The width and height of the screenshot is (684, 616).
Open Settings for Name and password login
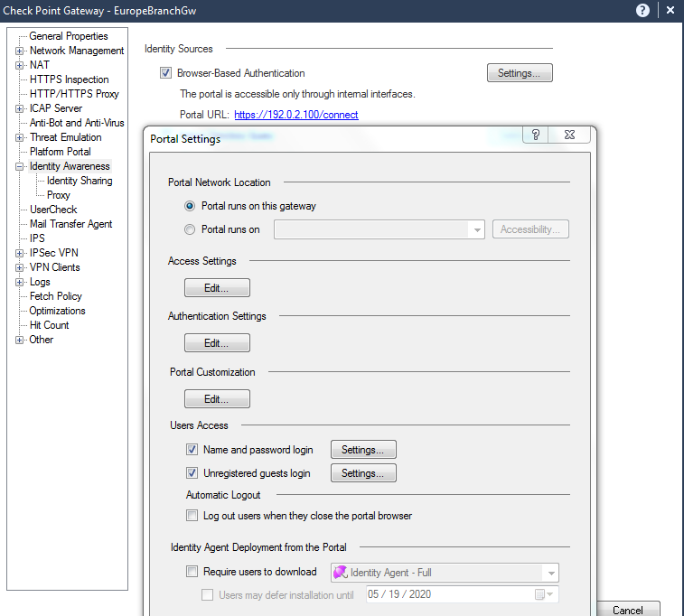tap(363, 450)
